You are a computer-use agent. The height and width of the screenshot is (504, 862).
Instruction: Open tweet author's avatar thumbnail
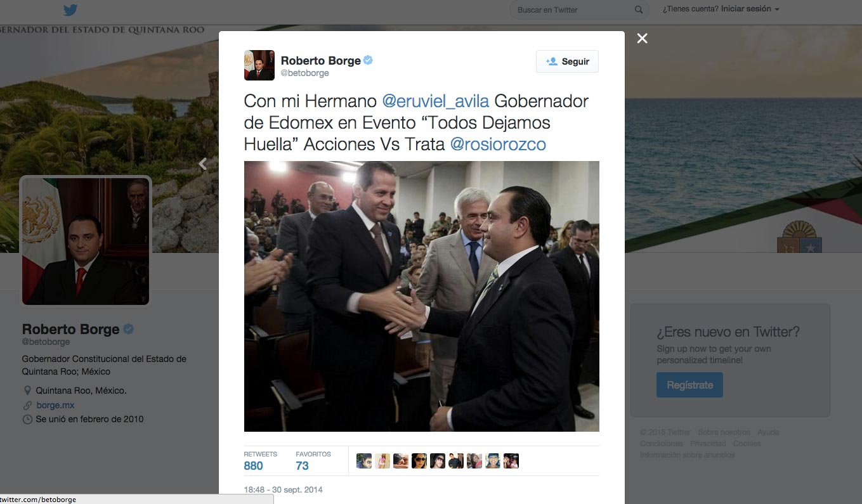(x=259, y=65)
